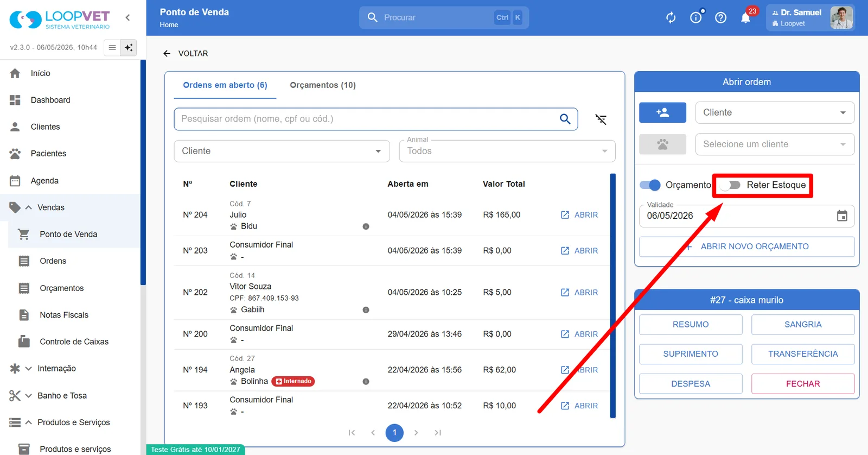This screenshot has width=868, height=455.
Task: Expand the Internação sidebar menu
Action: pos(56,369)
